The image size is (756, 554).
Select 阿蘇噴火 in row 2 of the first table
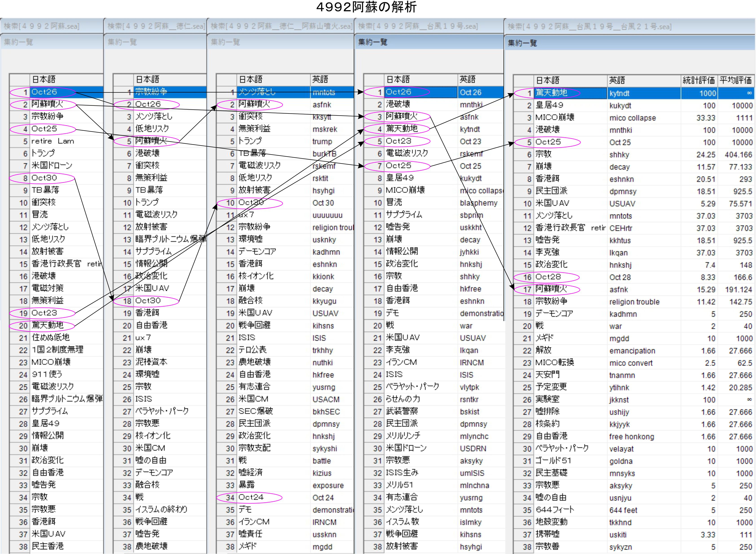click(47, 104)
